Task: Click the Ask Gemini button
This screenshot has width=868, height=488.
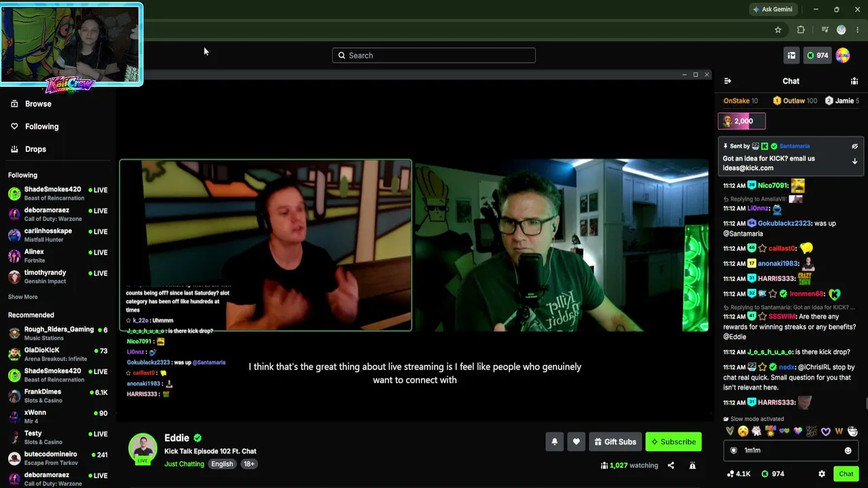Action: (x=772, y=9)
